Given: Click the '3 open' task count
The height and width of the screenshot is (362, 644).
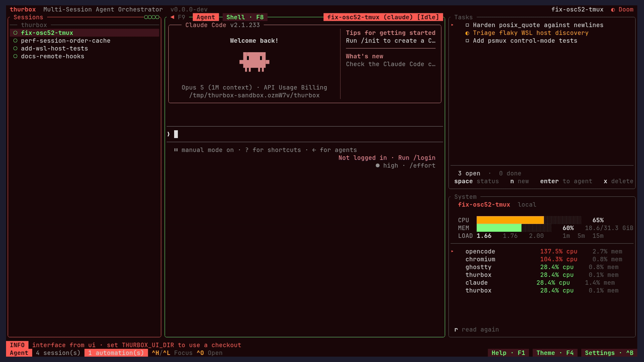Looking at the screenshot, I should point(469,173).
